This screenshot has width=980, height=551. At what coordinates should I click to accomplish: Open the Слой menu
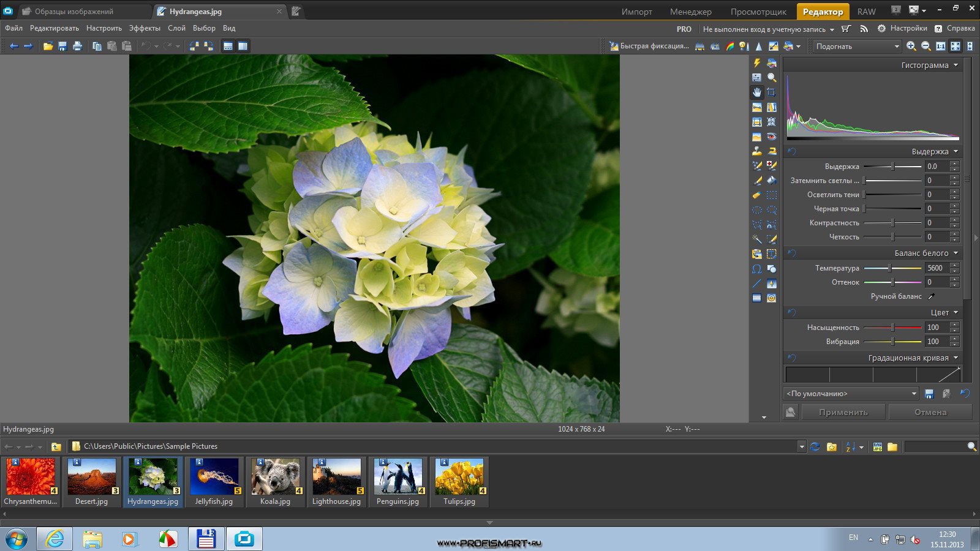176,28
